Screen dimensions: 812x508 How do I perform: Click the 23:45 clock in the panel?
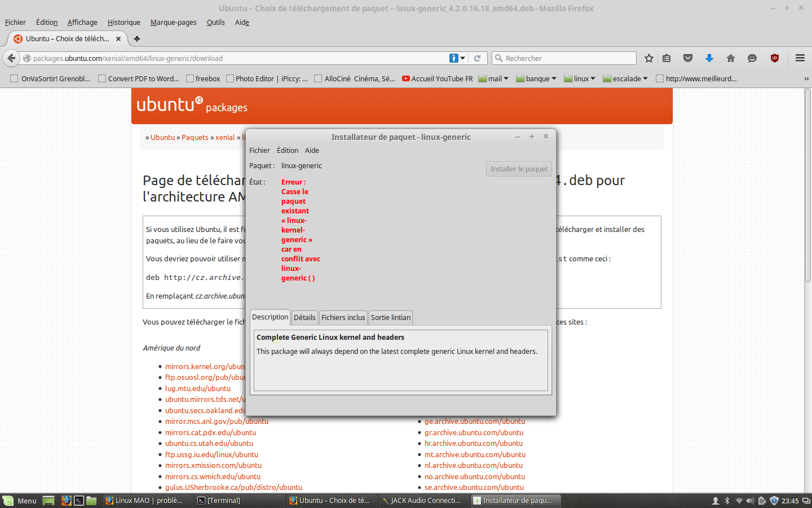pyautogui.click(x=790, y=501)
